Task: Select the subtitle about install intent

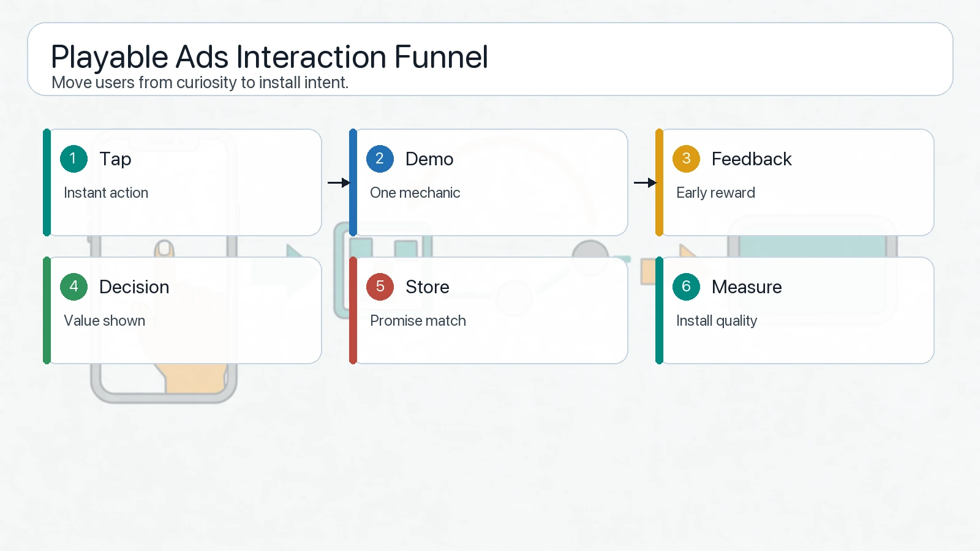Action: coord(200,83)
